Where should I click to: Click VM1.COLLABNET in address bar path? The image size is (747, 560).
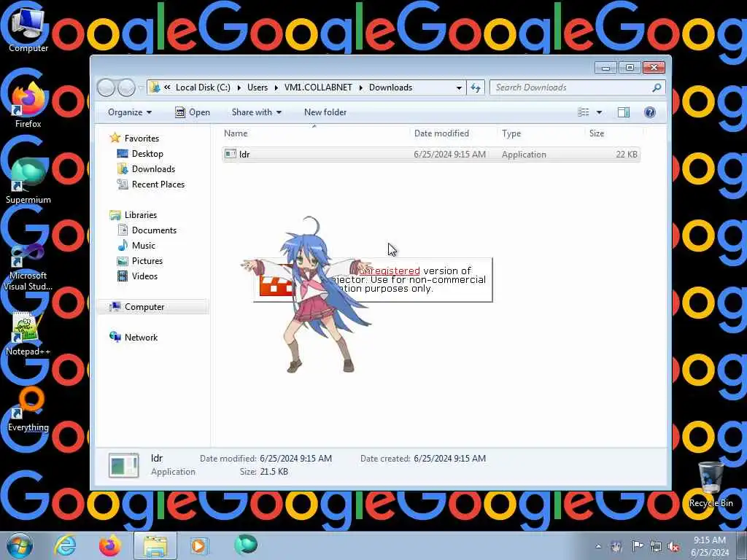(x=318, y=87)
